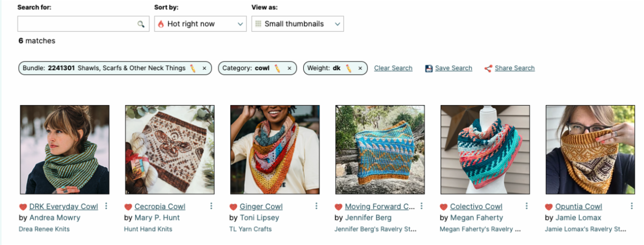The image size is (644, 245).
Task: Open the Colectivo Cowl thumbnail image
Action: [x=485, y=150]
